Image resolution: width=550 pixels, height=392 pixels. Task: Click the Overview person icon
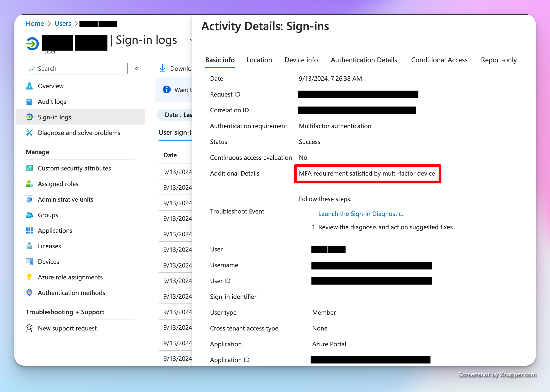pyautogui.click(x=29, y=86)
